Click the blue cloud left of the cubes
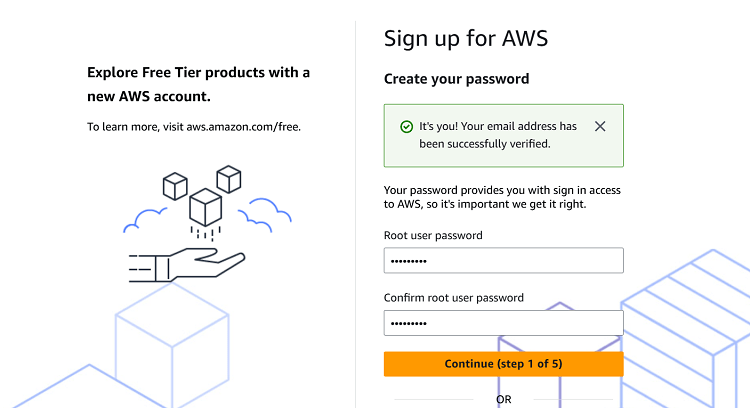Screen dimensions: 750x408 (x=146, y=218)
